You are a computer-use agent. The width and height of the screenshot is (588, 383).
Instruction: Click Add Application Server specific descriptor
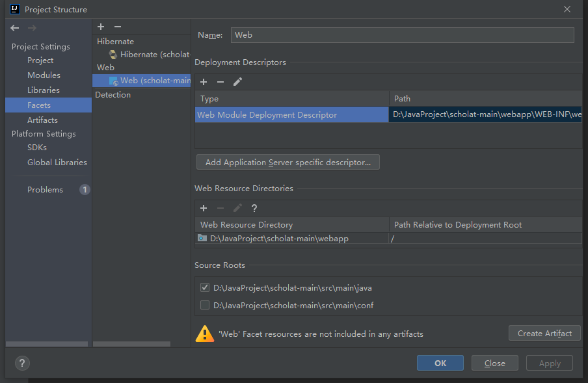tap(288, 163)
